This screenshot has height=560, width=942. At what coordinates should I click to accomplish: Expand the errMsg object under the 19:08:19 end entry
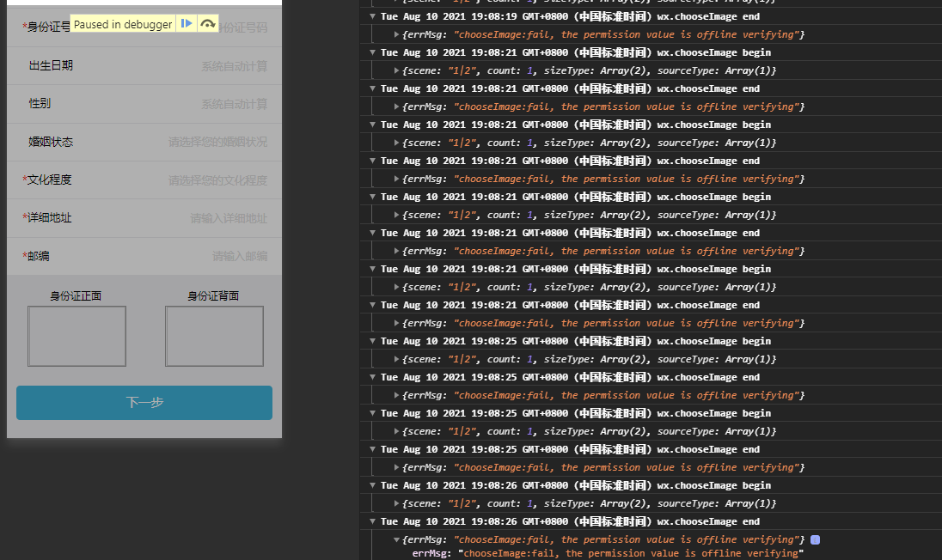click(x=396, y=35)
